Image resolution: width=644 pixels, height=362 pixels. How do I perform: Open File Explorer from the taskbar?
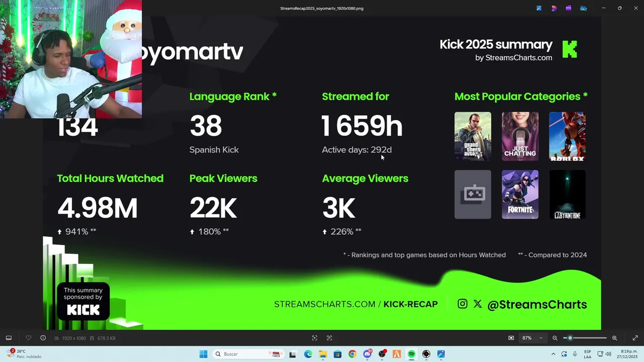click(323, 354)
